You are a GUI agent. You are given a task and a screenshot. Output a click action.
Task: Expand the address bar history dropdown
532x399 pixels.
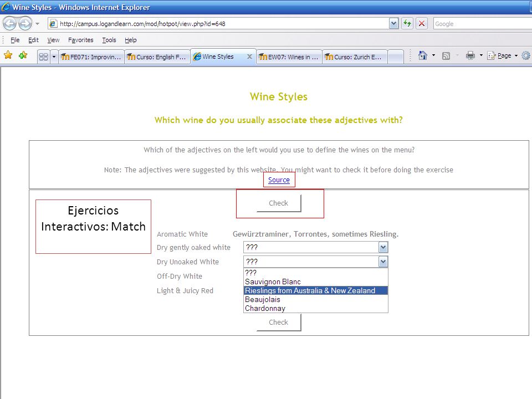393,24
